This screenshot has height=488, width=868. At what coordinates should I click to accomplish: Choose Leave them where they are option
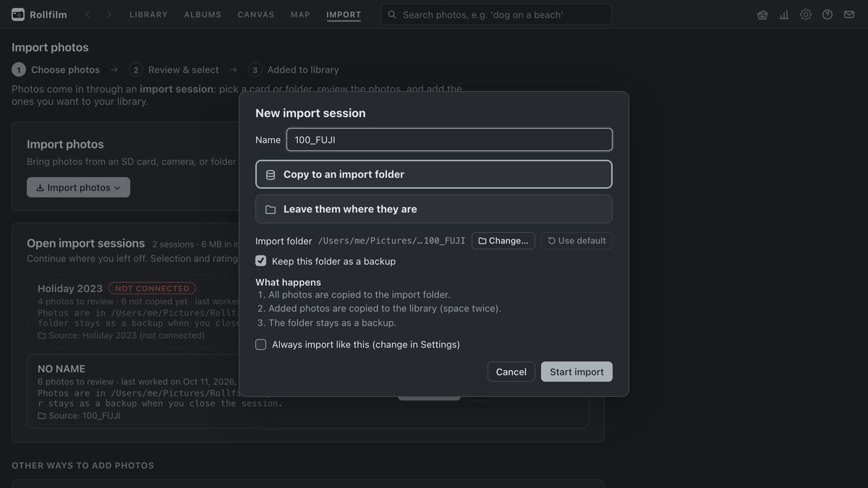coord(434,209)
